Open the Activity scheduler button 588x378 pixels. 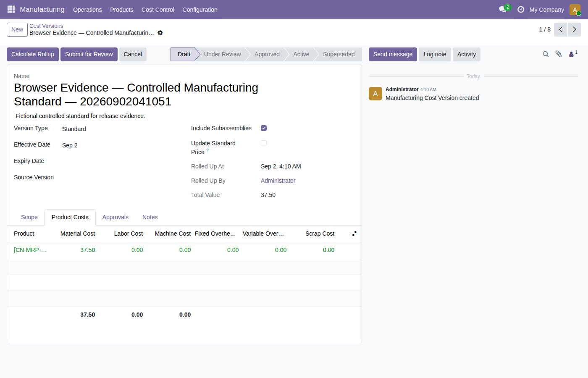point(467,54)
